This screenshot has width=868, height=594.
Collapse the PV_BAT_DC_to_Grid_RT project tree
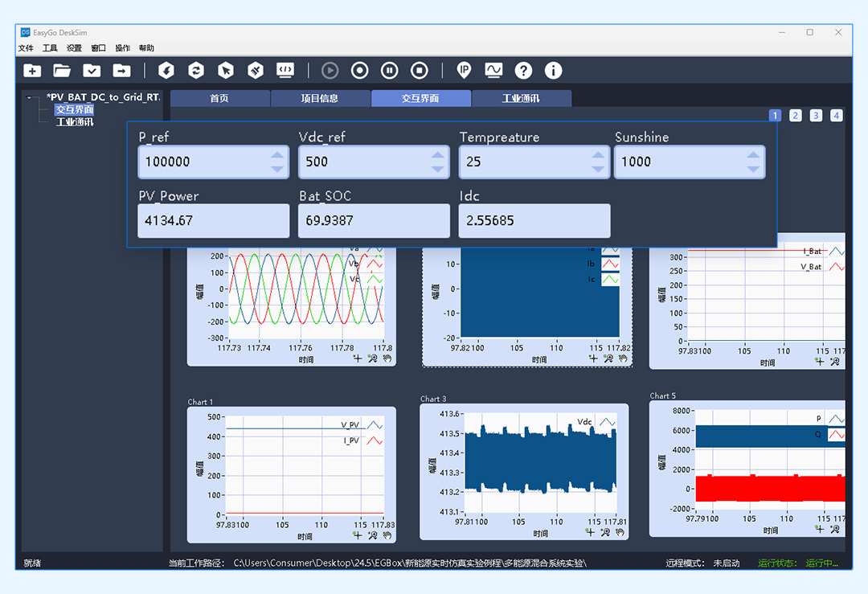click(x=29, y=98)
